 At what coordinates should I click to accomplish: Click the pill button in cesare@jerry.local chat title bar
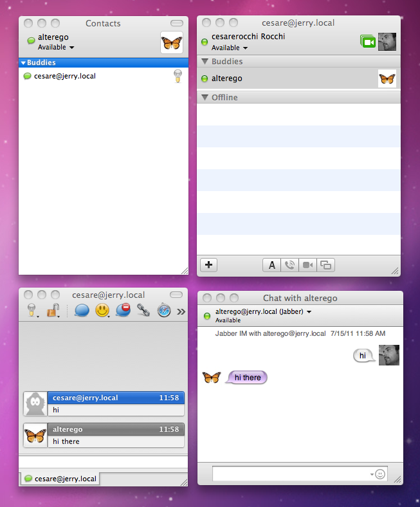(x=176, y=295)
